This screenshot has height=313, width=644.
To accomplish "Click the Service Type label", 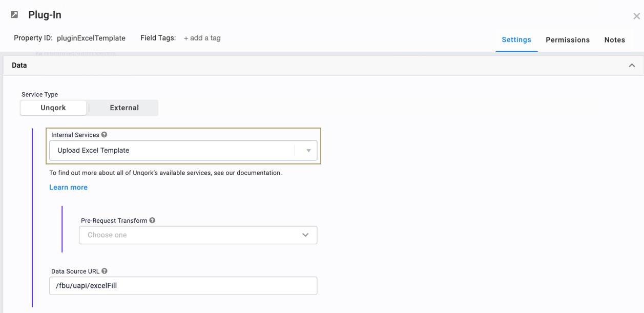I will (x=39, y=94).
